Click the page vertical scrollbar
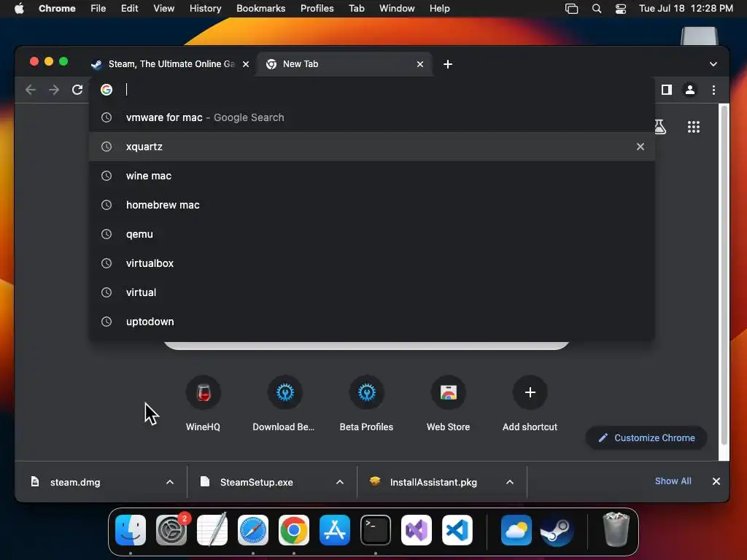747x560 pixels. click(x=724, y=275)
